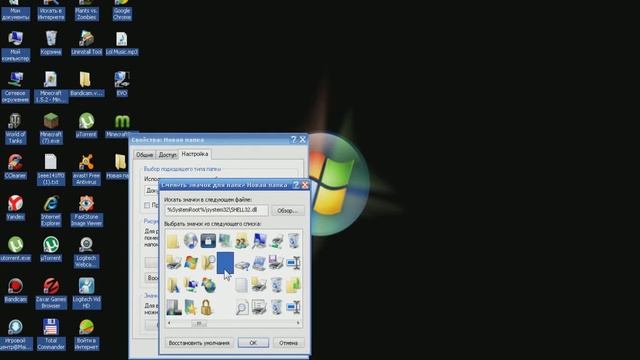The height and width of the screenshot is (360, 640).
Task: Choose the Windows flag icon in the list
Action: (x=191, y=262)
